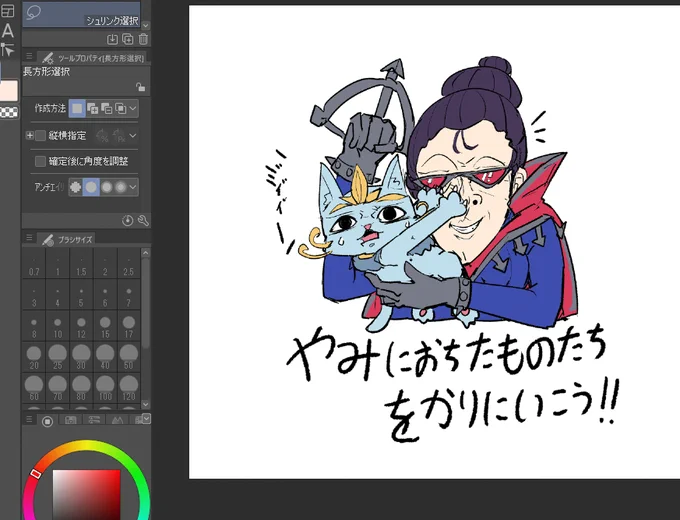680x520 pixels.
Task: Expand the 縦横指定 plus sign
Action: (29, 136)
